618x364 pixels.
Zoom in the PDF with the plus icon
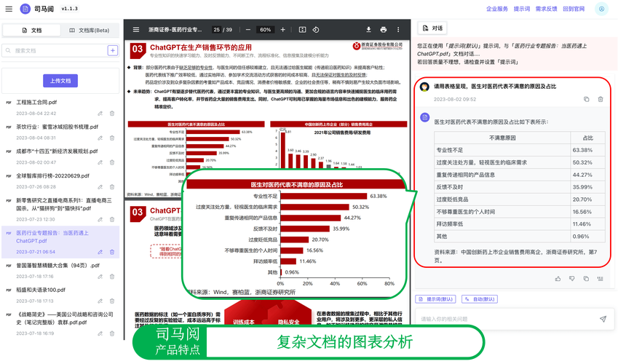(282, 30)
